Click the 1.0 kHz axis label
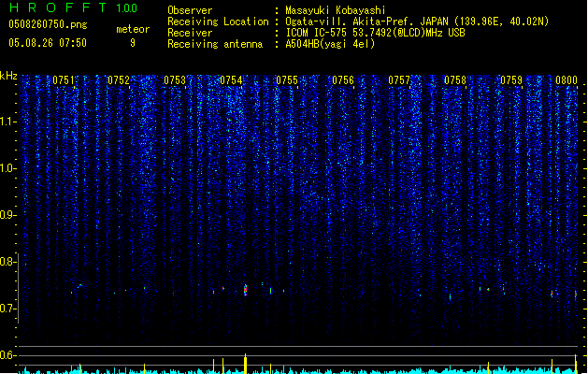 pyautogui.click(x=8, y=168)
